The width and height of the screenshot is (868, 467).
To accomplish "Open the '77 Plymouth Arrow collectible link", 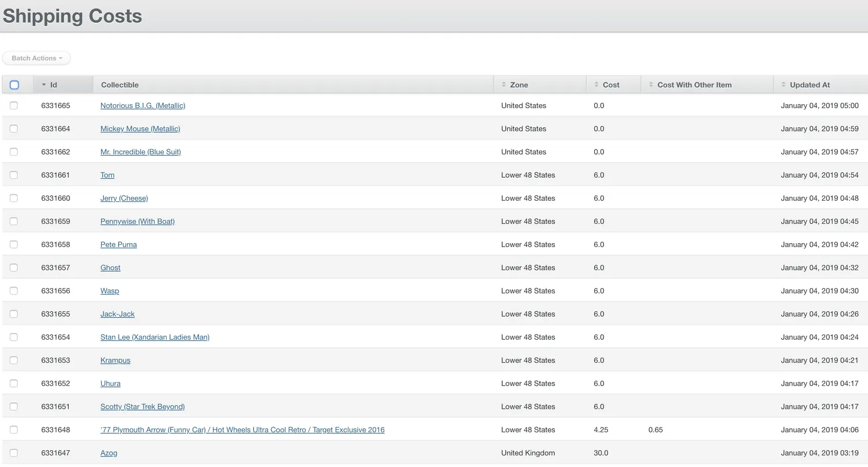I will (242, 429).
